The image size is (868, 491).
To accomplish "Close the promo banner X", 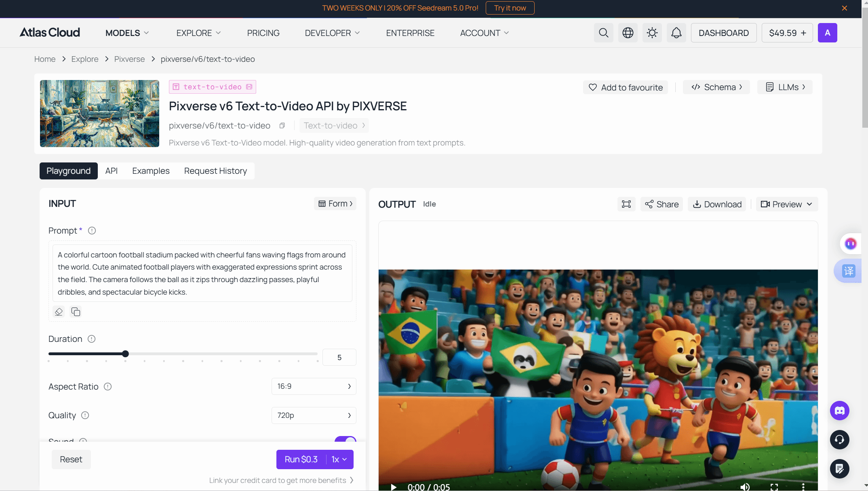I will point(844,8).
